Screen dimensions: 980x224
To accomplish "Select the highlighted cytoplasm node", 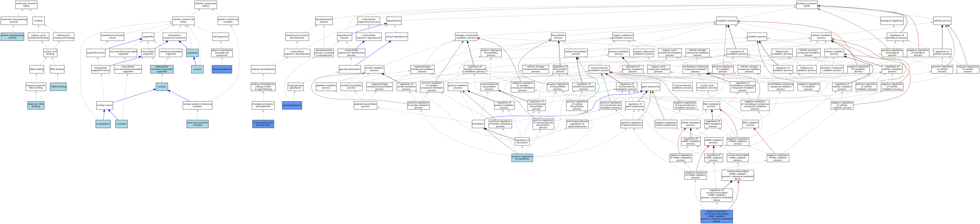I will (192, 53).
